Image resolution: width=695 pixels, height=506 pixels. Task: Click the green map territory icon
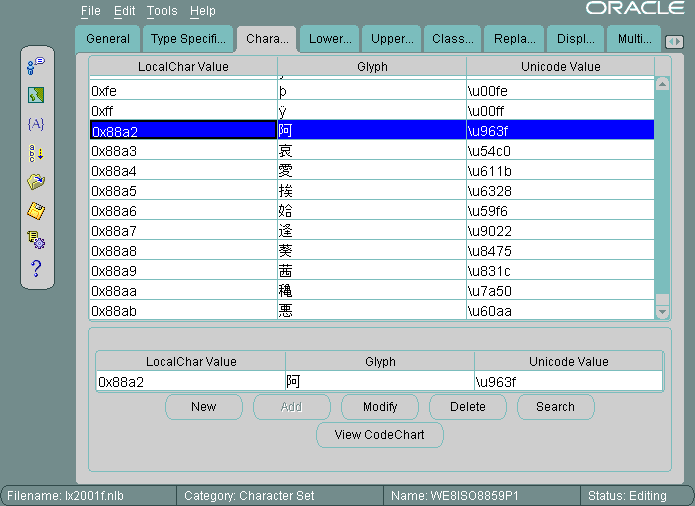(x=36, y=96)
